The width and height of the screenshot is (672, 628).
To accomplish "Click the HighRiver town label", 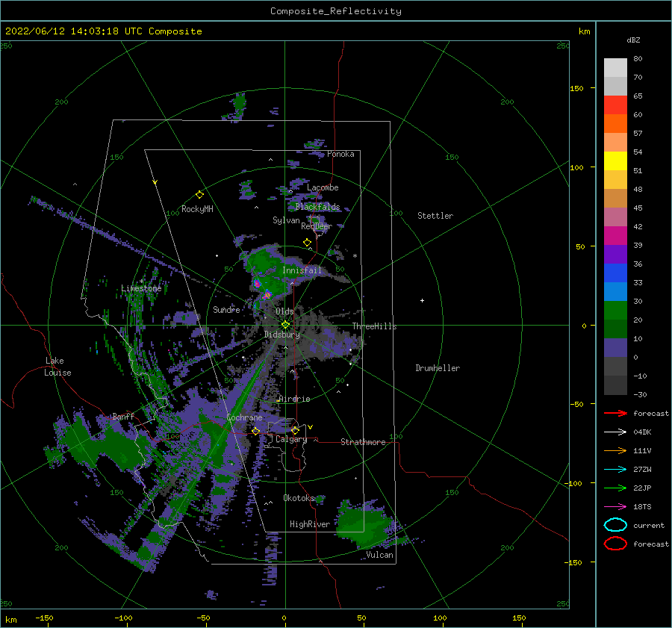I will click(310, 524).
